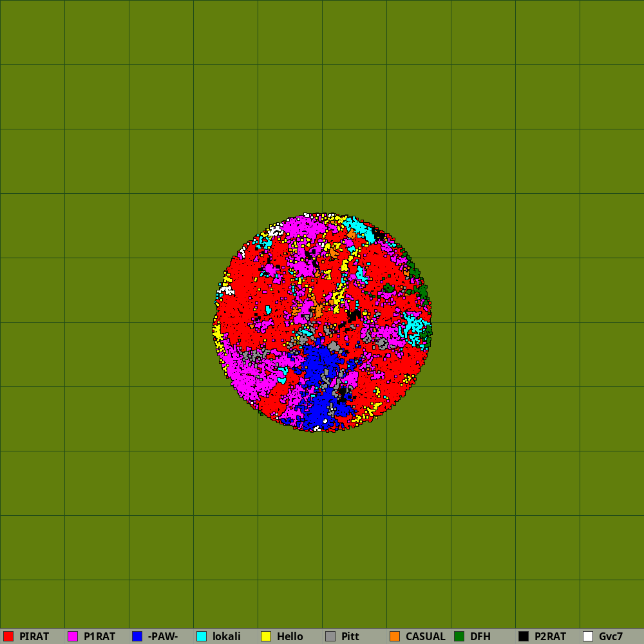Click the orange CASUAL legend swatch
This screenshot has height=644, width=644.
tap(395, 636)
